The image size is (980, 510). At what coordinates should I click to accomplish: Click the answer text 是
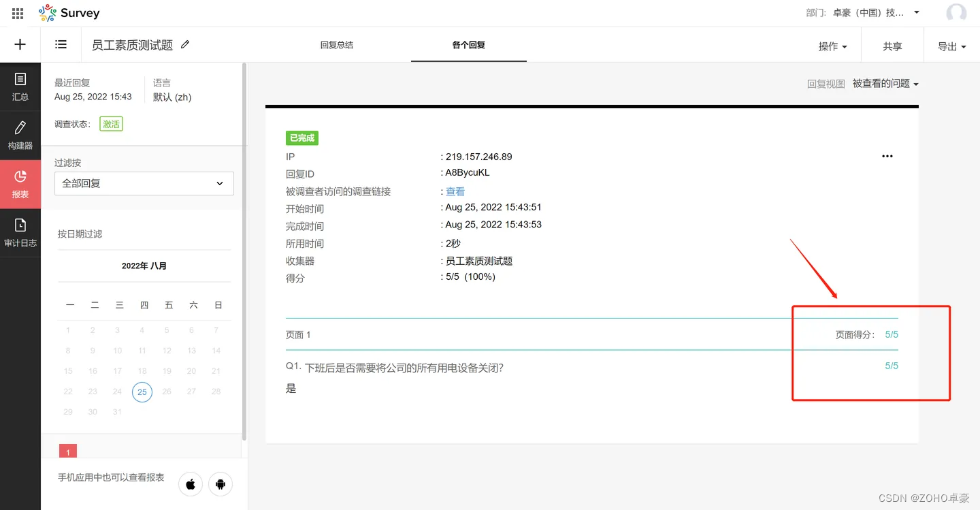291,389
